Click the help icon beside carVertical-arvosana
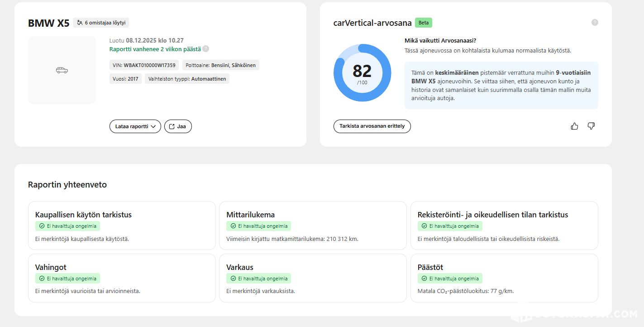This screenshot has width=644, height=327. (x=595, y=23)
